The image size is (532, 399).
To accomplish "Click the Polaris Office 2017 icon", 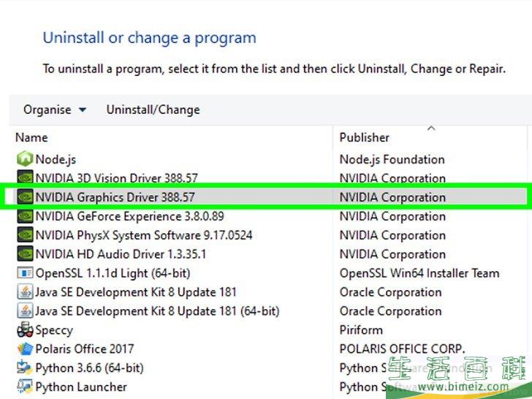I will pos(25,349).
